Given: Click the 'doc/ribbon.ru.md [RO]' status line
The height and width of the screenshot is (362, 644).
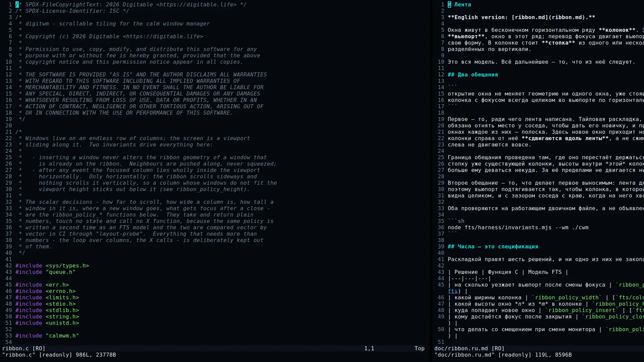Looking at the screenshot, I should (538, 348).
